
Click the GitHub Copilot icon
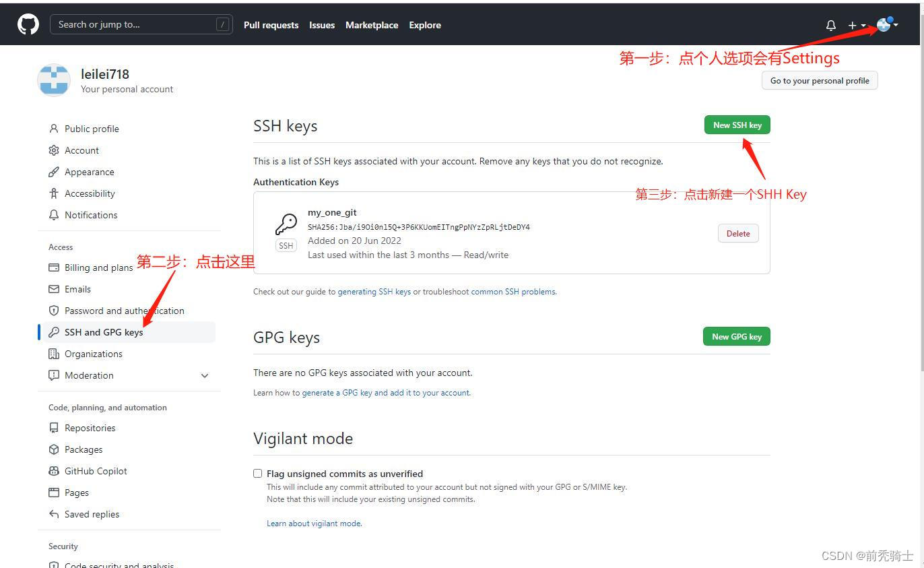[x=54, y=471]
